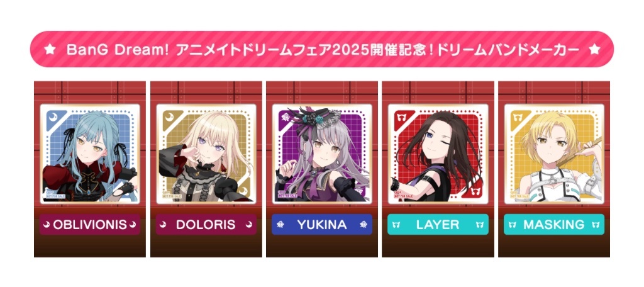Click the right star in the pink banner
Image resolution: width=644 pixels, height=287 pixels.
click(594, 50)
